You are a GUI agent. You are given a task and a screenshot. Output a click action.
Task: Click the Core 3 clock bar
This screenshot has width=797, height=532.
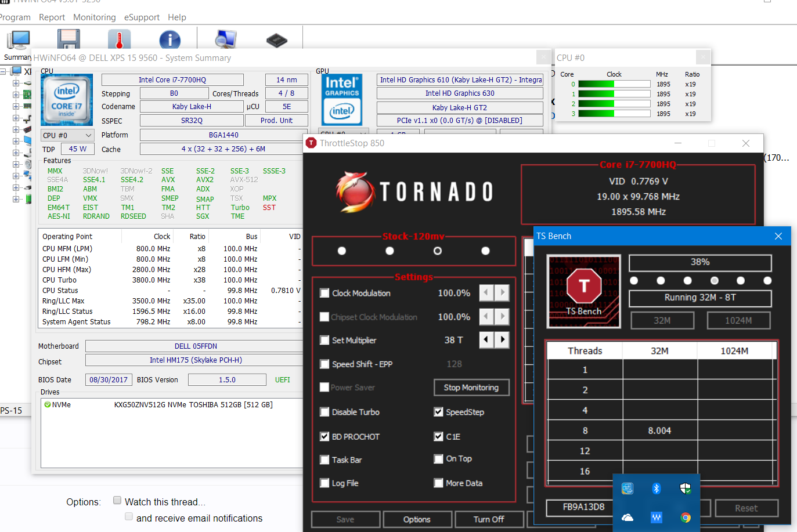(614, 114)
